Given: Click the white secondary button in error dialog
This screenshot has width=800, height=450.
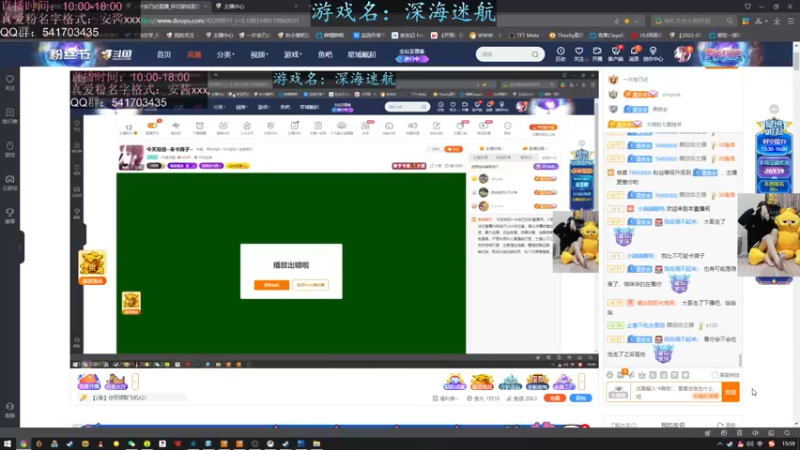Looking at the screenshot, I should click(x=311, y=285).
